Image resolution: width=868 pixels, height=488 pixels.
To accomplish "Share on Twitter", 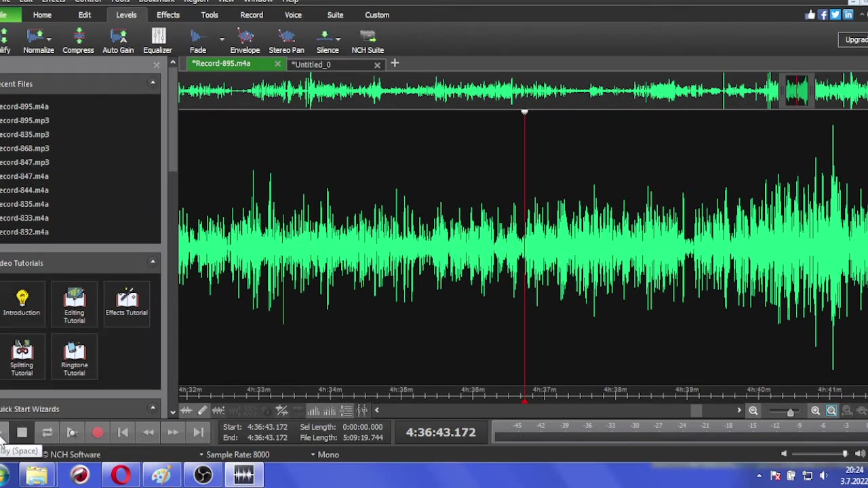I will pyautogui.click(x=835, y=14).
